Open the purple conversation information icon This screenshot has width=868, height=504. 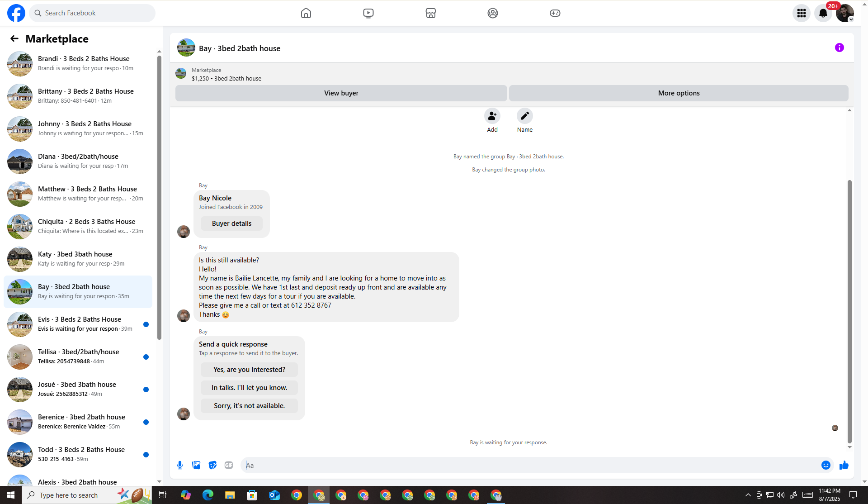(839, 48)
